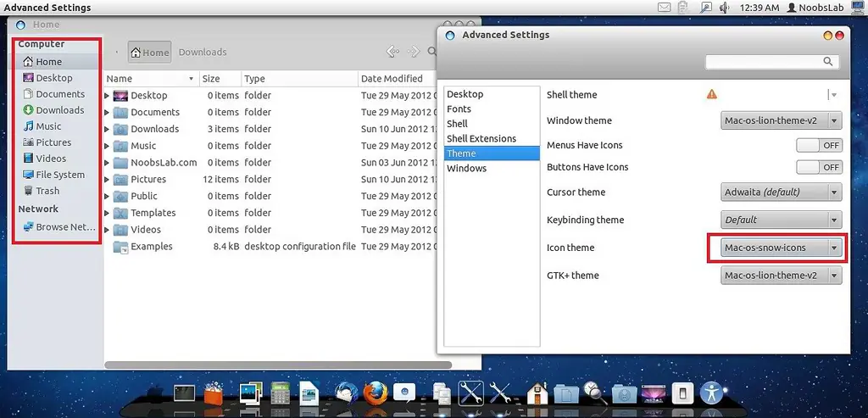Image resolution: width=868 pixels, height=418 pixels.
Task: Click the mail envelope icon in top panel
Action: [x=665, y=7]
